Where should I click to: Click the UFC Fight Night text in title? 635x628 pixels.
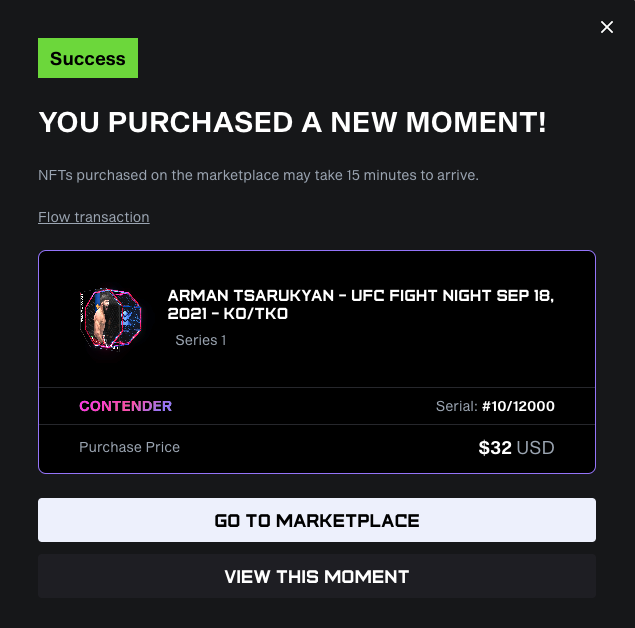(x=421, y=296)
